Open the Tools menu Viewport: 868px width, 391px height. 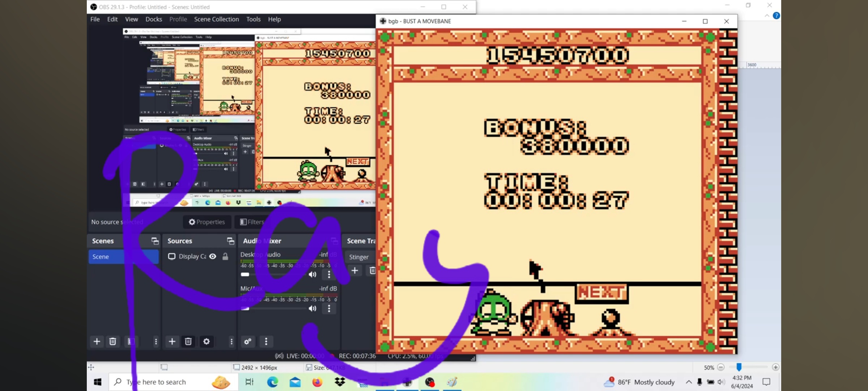(253, 19)
